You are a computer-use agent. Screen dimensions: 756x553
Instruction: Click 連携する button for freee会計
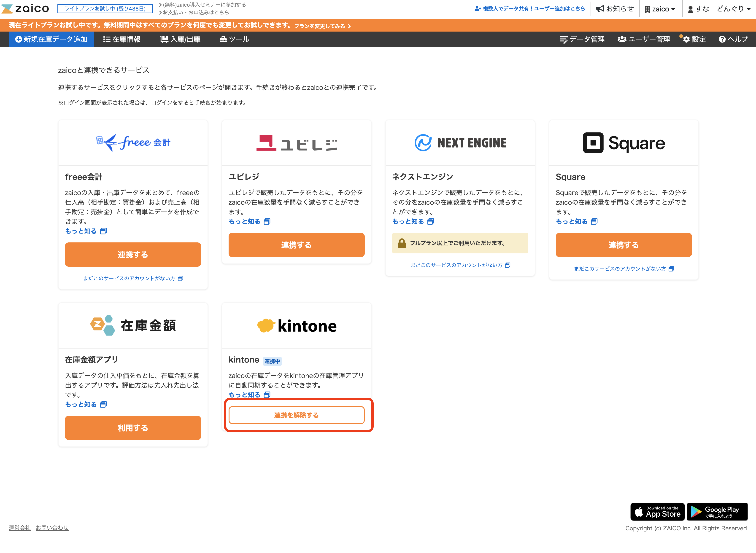[133, 254]
